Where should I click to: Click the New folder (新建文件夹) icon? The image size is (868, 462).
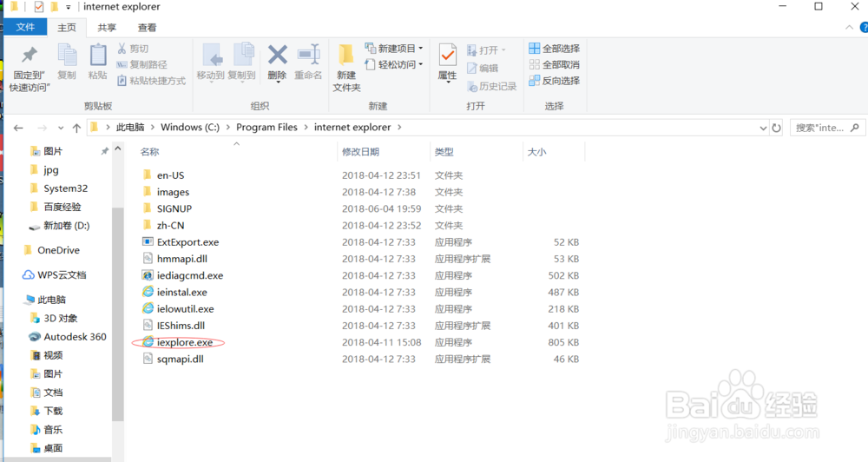tap(346, 56)
